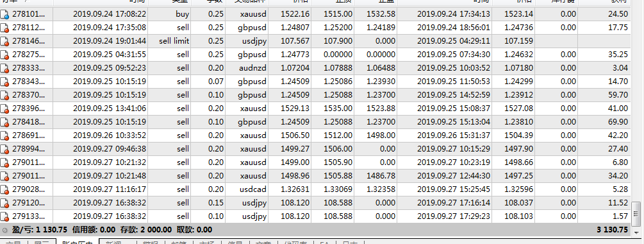Click the order icon for 278343

[5, 82]
